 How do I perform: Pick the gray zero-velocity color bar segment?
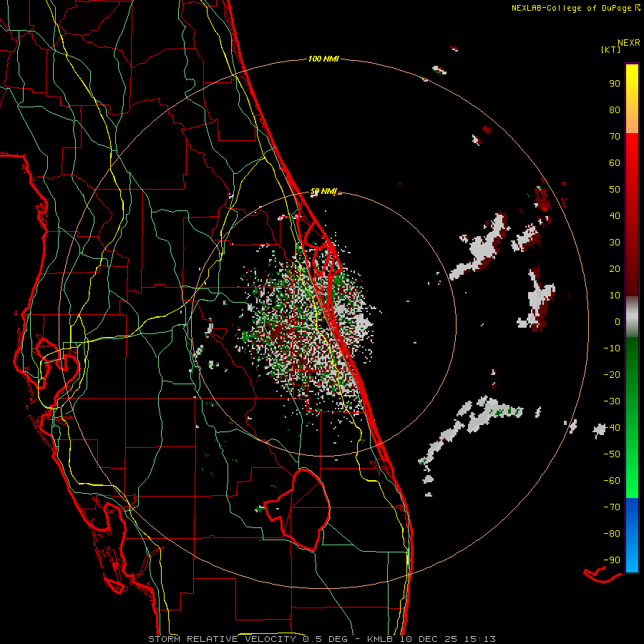point(632,317)
